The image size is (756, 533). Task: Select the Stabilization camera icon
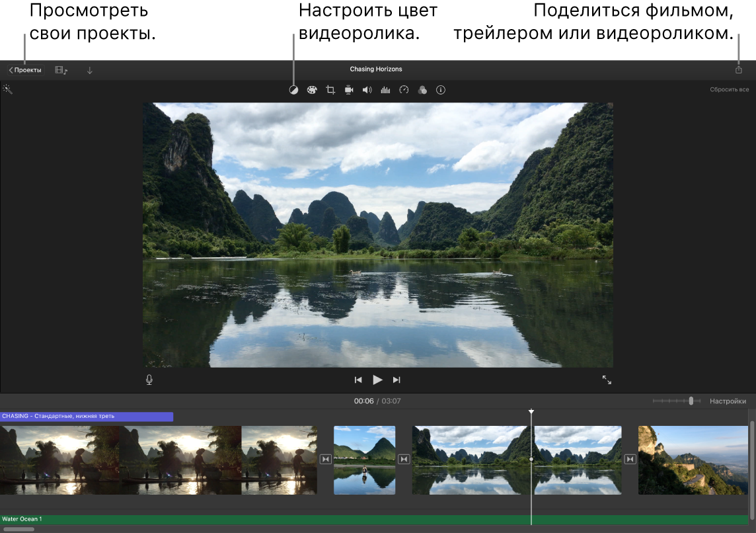click(349, 90)
